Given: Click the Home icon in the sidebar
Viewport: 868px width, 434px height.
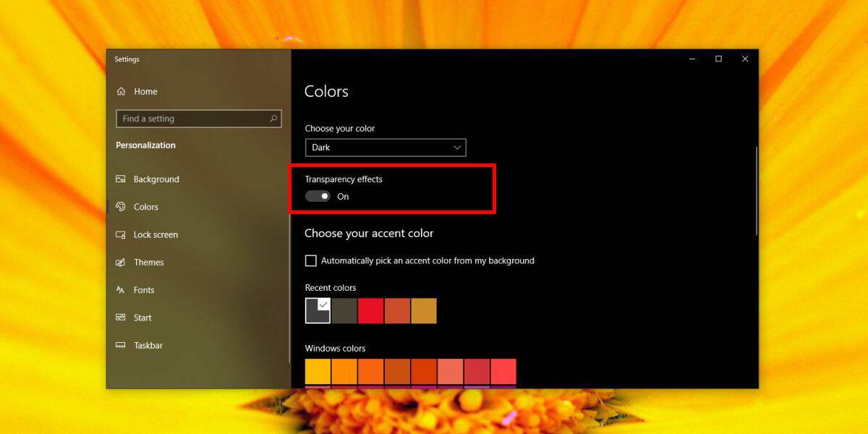Looking at the screenshot, I should coord(120,91).
